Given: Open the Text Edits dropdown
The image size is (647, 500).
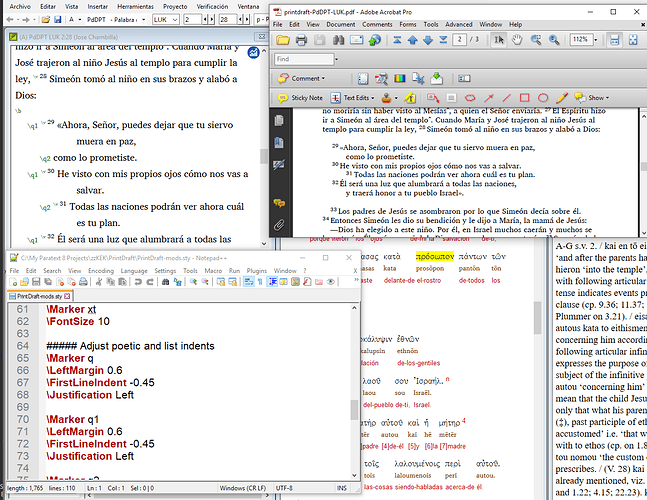Looking at the screenshot, I should [x=352, y=98].
